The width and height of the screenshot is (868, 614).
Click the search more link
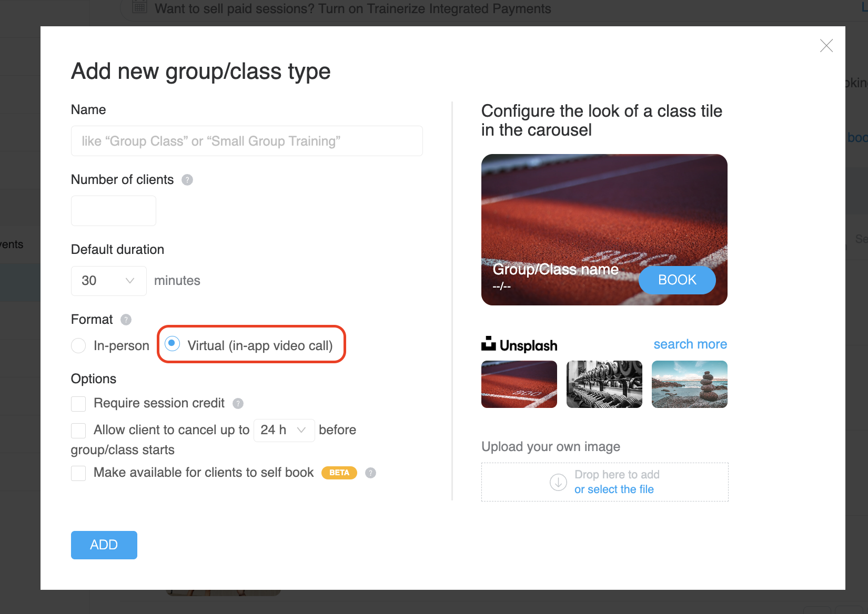point(690,344)
